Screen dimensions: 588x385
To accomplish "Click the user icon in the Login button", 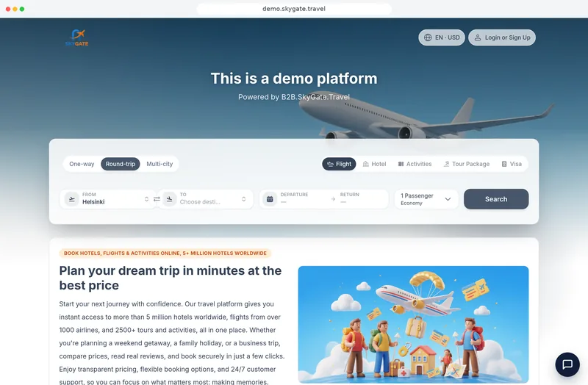I will 477,37.
